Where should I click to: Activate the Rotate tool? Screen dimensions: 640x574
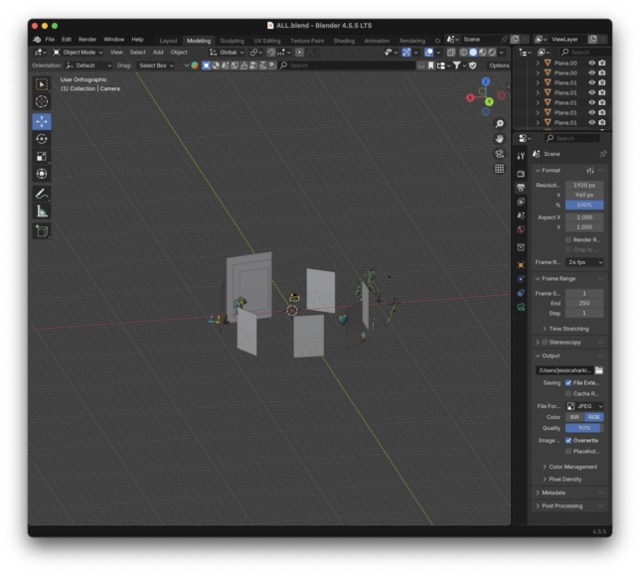[x=42, y=138]
